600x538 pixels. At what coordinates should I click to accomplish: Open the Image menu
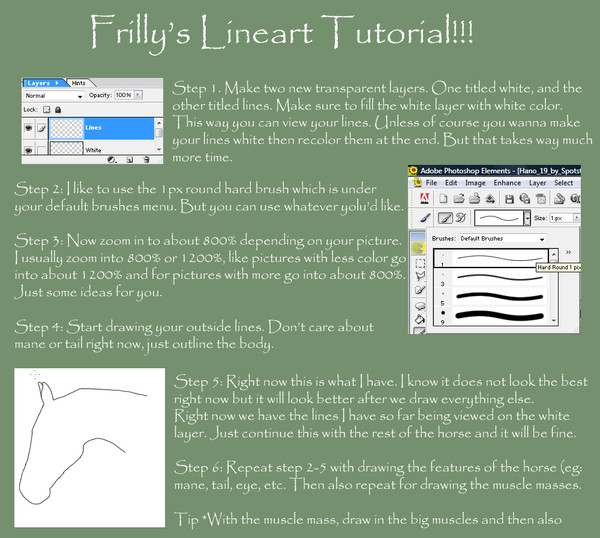click(475, 183)
